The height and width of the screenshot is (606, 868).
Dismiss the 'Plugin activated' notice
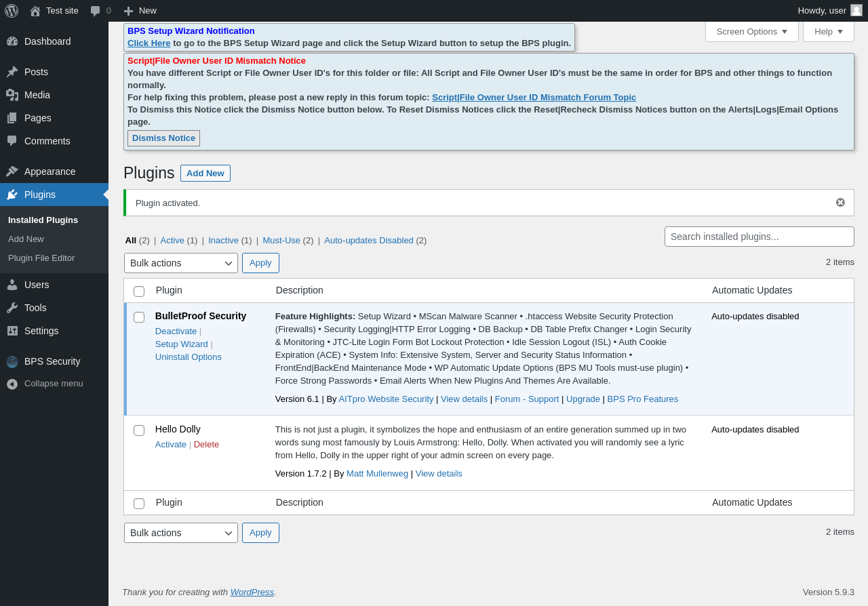point(840,203)
